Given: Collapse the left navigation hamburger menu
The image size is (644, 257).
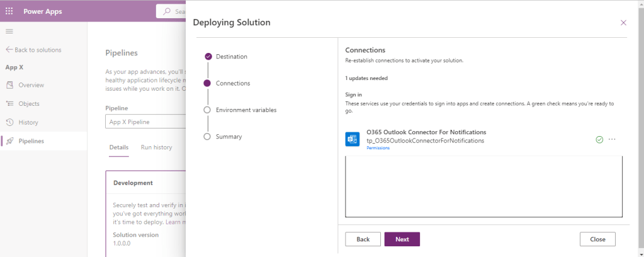Looking at the screenshot, I should 9,31.
